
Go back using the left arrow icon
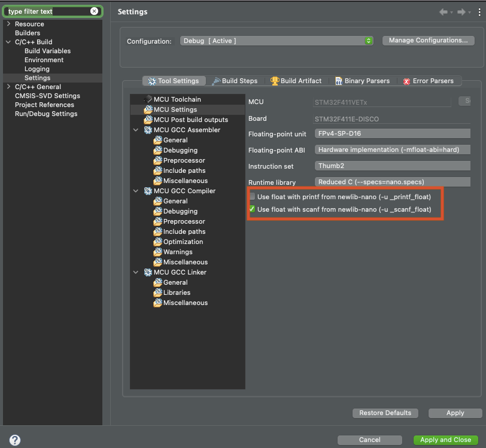[x=444, y=12]
